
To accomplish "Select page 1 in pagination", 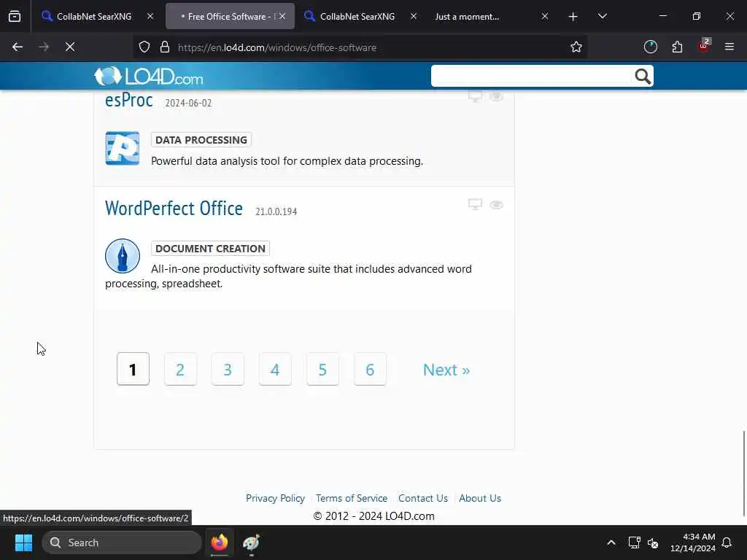I will coord(133,369).
